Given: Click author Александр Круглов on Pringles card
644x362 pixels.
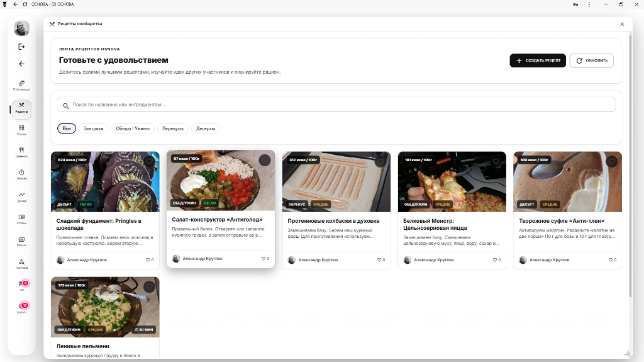Looking at the screenshot, I should (87, 260).
